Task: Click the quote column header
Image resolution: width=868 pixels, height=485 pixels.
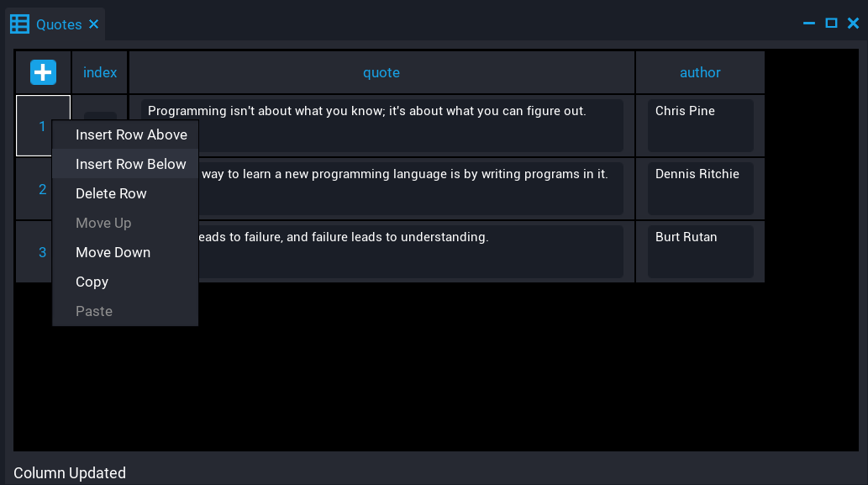Action: (x=381, y=72)
